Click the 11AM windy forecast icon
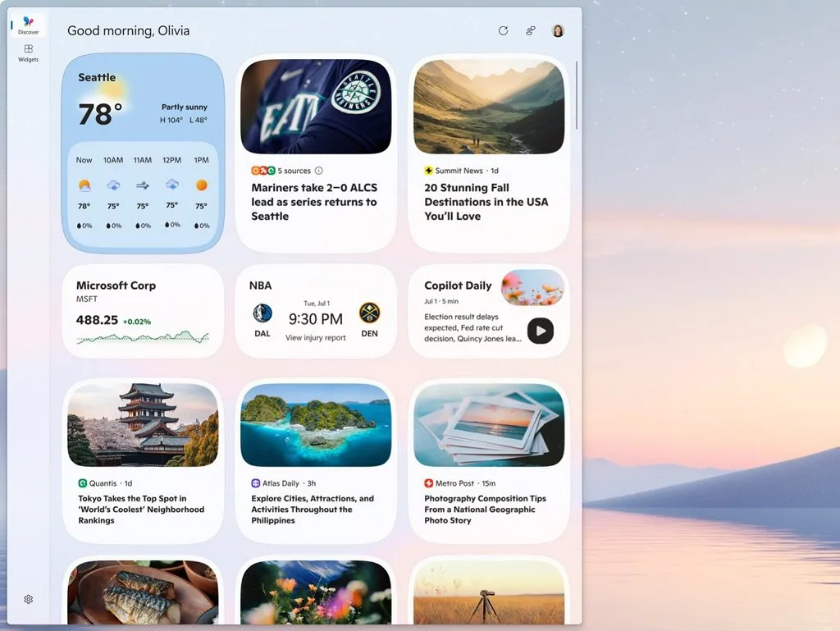840x631 pixels. (143, 185)
